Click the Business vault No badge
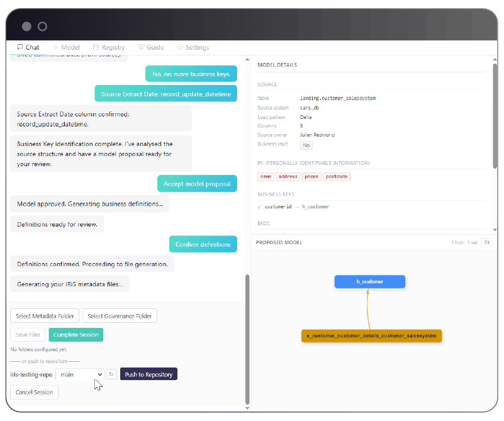Image resolution: width=504 pixels, height=421 pixels. [306, 145]
